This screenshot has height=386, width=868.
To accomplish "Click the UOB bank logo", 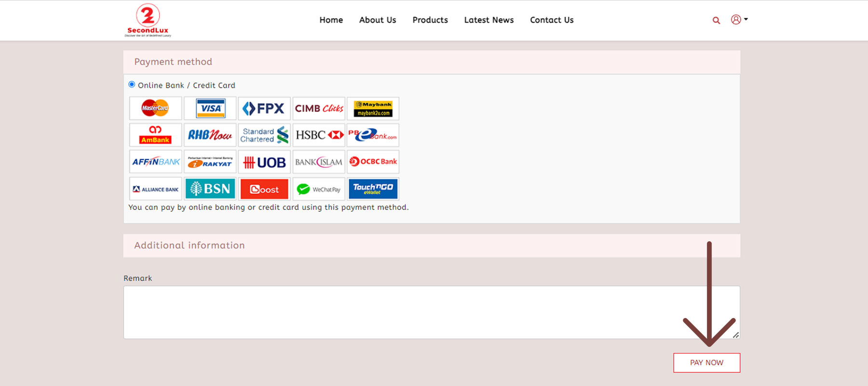I will pos(264,162).
